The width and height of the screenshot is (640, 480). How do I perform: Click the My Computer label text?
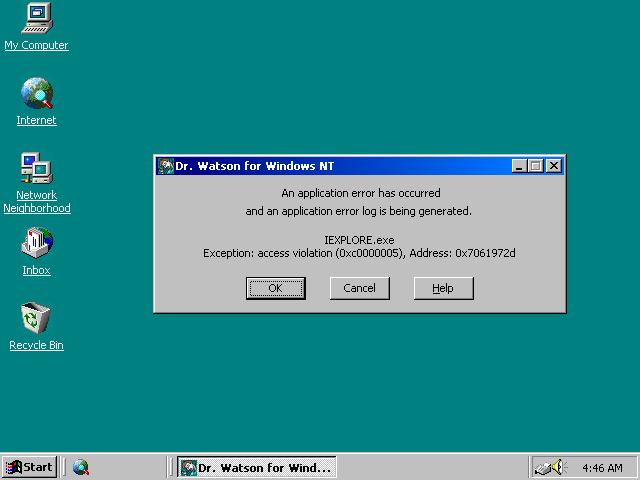point(36,45)
